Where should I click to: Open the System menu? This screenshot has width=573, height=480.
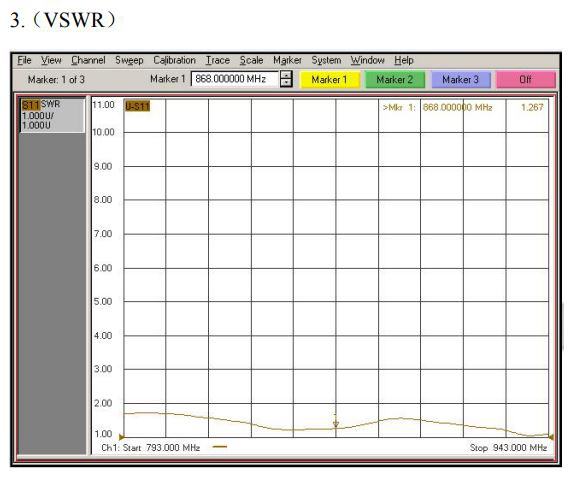click(x=326, y=60)
